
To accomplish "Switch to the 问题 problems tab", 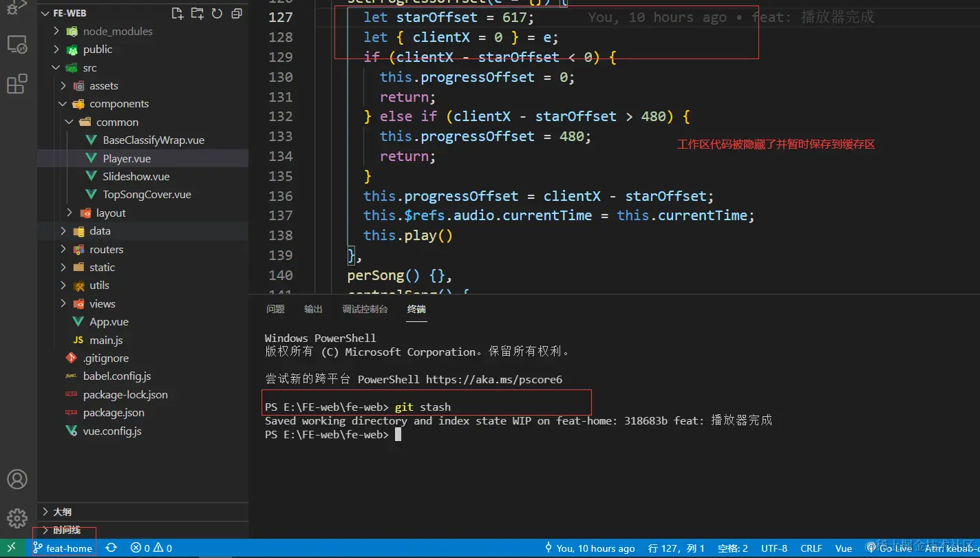I will 275,310.
